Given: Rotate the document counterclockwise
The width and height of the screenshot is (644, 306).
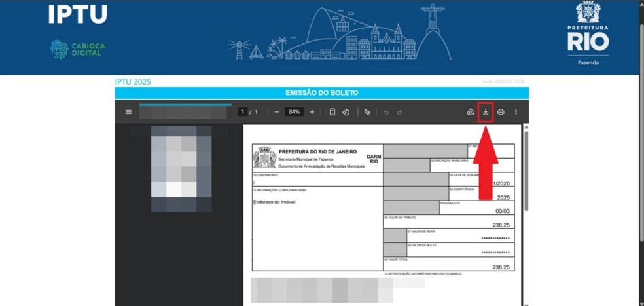Looking at the screenshot, I should tap(346, 112).
